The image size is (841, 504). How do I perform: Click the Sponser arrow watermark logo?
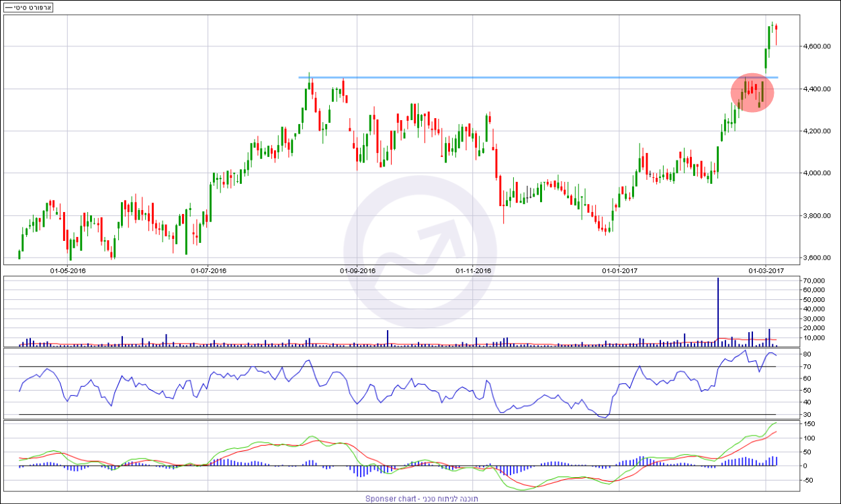pyautogui.click(x=420, y=252)
